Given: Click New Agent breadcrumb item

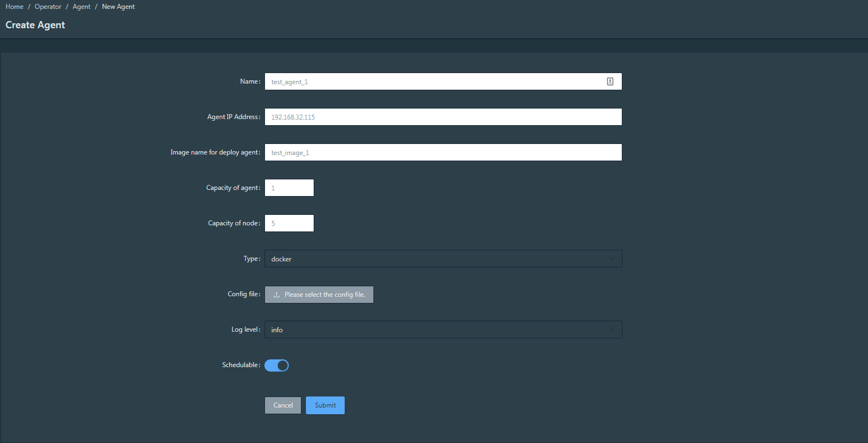Looking at the screenshot, I should (x=118, y=7).
